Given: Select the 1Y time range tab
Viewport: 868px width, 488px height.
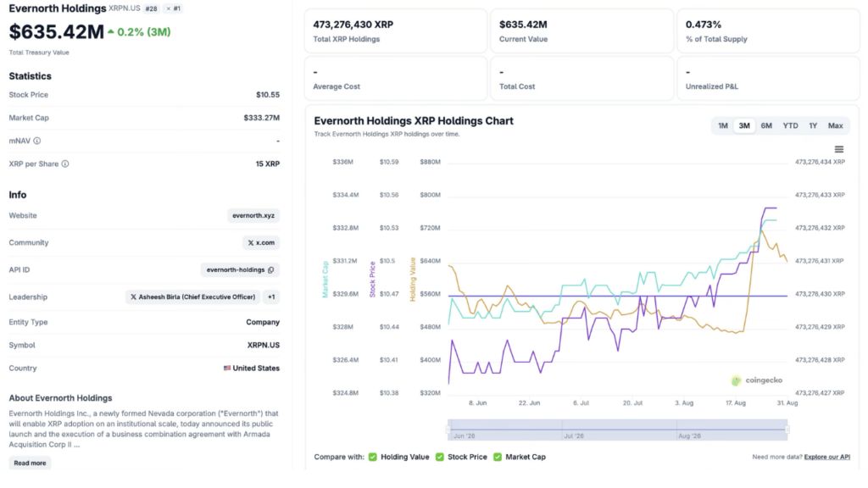Looking at the screenshot, I should [x=813, y=125].
